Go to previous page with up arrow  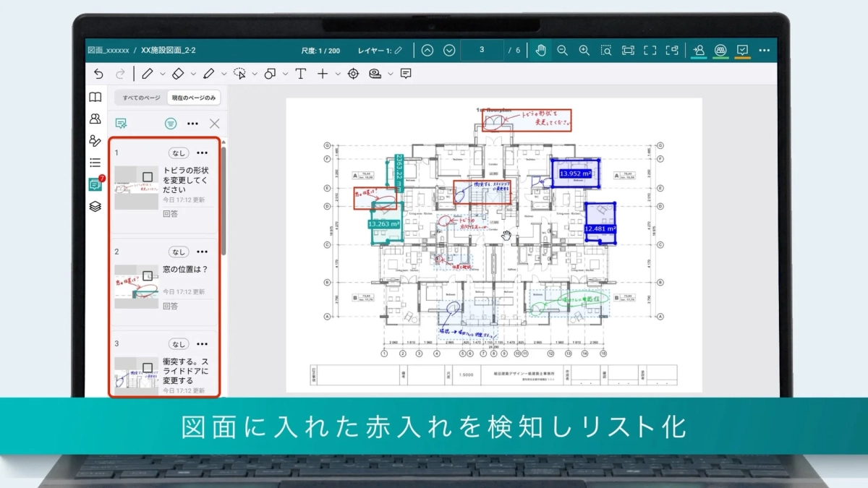(x=427, y=50)
